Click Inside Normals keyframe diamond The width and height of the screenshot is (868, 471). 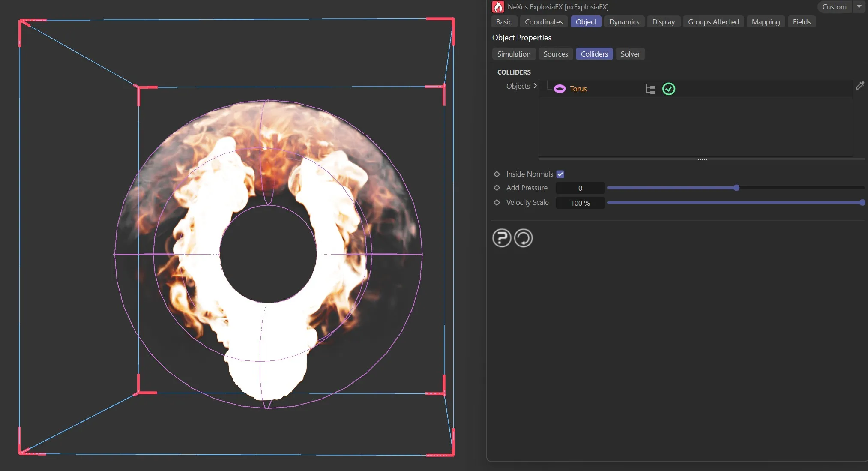[x=497, y=174]
